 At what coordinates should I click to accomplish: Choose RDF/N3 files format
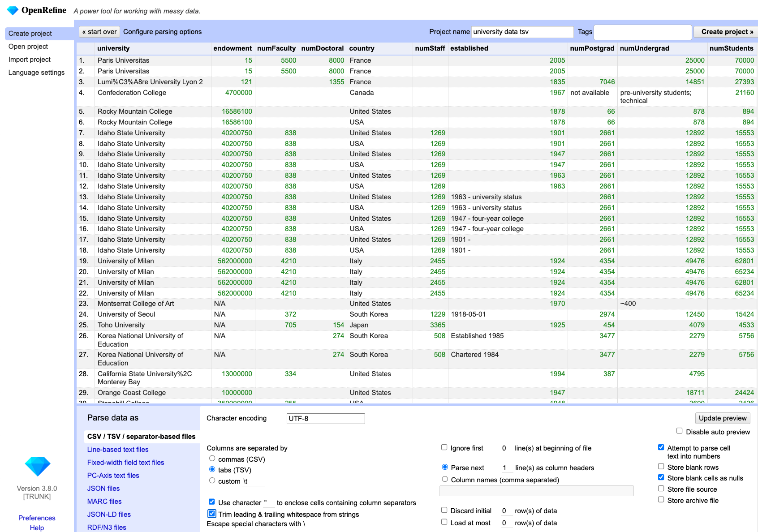click(107, 528)
